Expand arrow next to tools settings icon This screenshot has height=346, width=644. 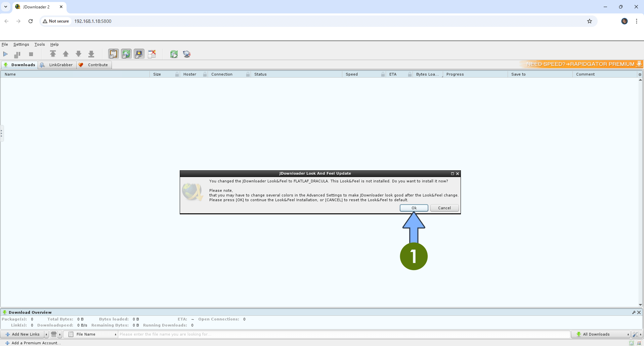(x=641, y=334)
